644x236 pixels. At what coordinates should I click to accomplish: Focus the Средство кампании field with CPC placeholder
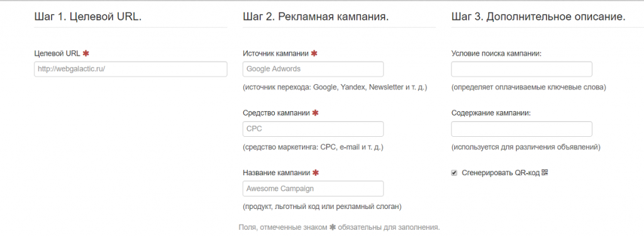tap(313, 129)
